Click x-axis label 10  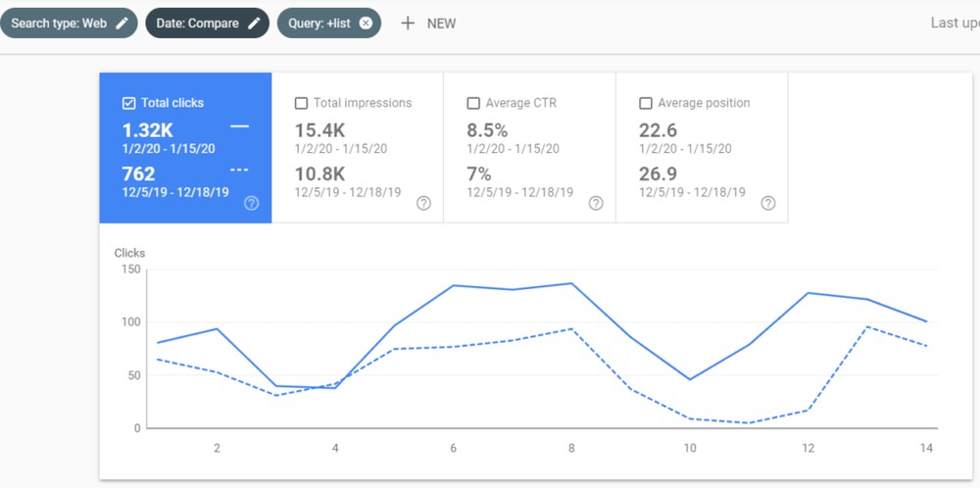(689, 448)
